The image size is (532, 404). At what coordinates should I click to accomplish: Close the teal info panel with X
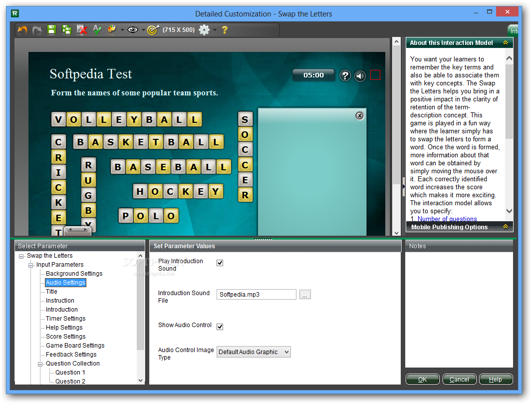(x=359, y=116)
